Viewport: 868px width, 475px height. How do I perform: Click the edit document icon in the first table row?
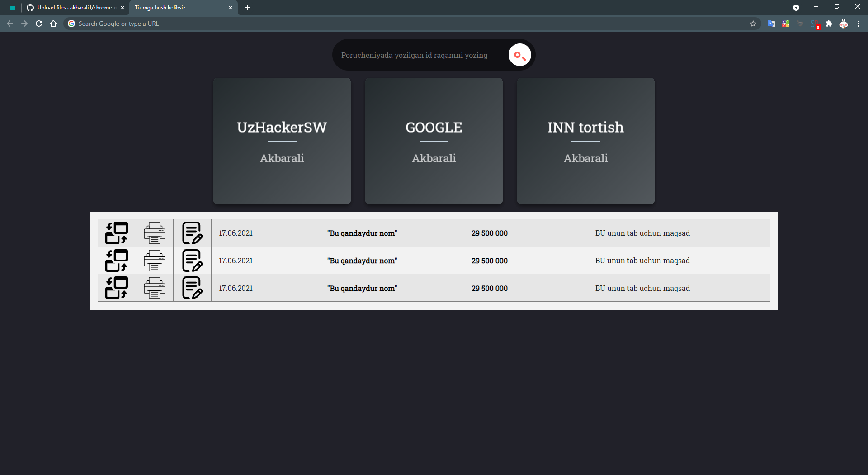(x=192, y=233)
